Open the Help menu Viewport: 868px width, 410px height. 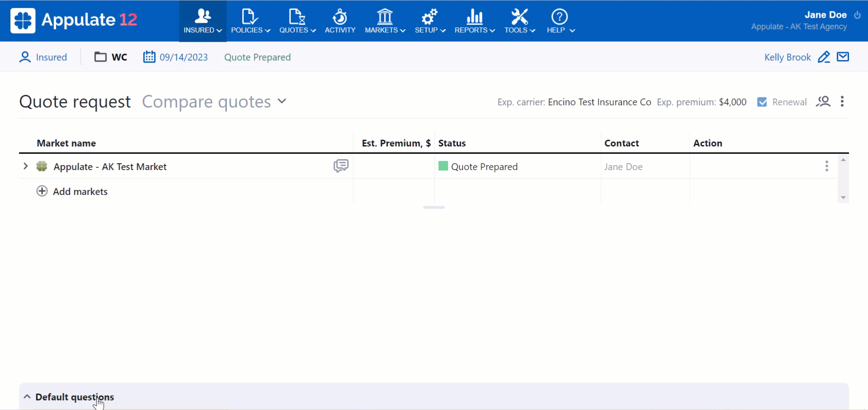point(560,21)
